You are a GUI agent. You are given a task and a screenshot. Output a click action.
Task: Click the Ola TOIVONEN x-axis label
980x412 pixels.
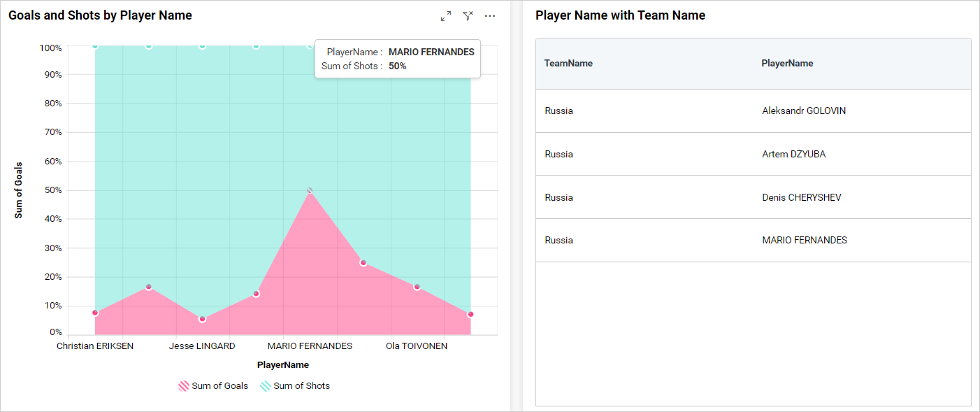point(417,346)
